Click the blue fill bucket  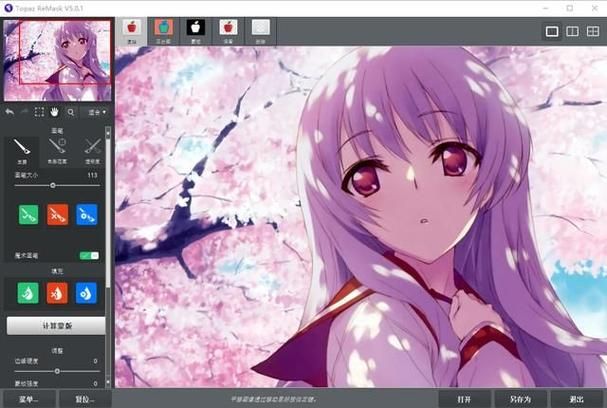87,293
